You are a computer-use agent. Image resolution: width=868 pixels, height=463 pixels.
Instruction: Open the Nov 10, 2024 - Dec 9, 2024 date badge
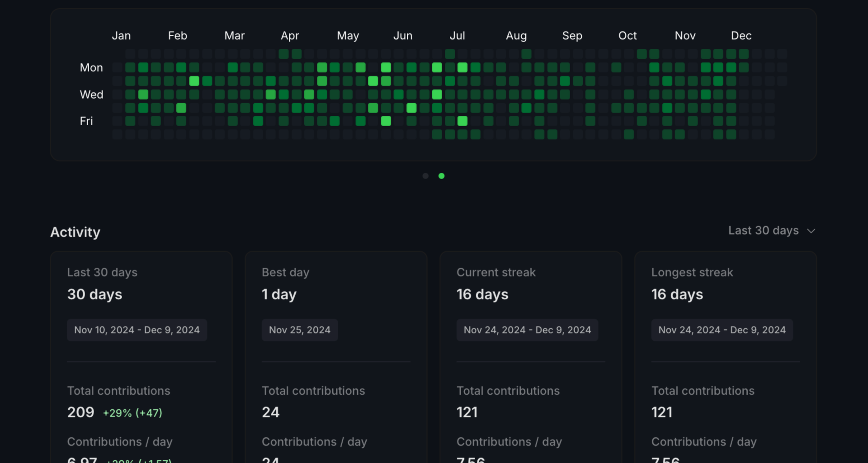pyautogui.click(x=137, y=330)
